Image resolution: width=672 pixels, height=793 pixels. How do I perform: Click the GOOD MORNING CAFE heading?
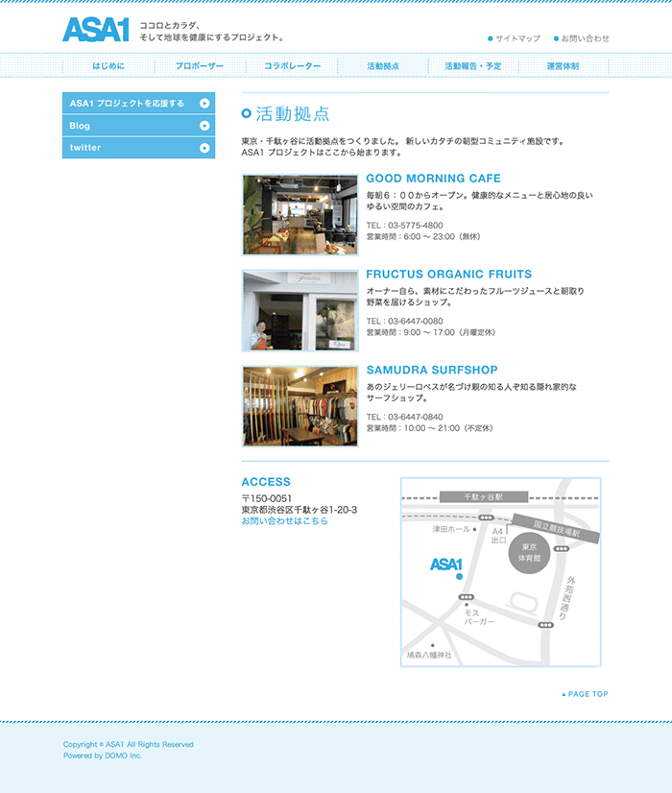433,179
